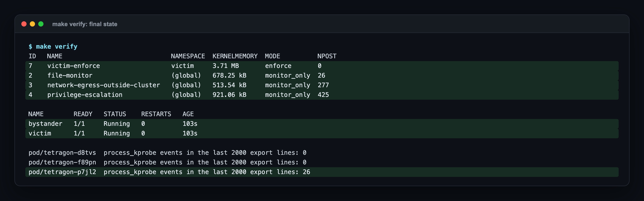The height and width of the screenshot is (201, 644).
Task: Click the READY column header
Action: tap(83, 114)
